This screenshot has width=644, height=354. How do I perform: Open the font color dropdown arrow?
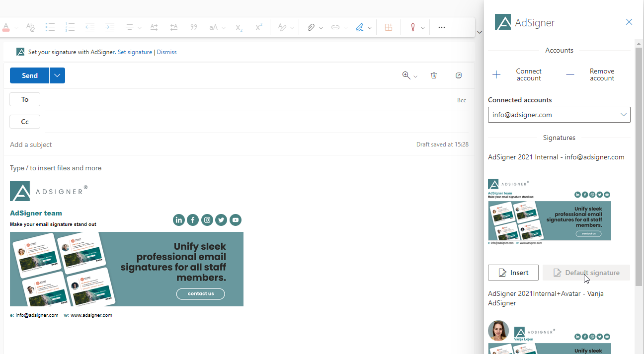pyautogui.click(x=16, y=28)
